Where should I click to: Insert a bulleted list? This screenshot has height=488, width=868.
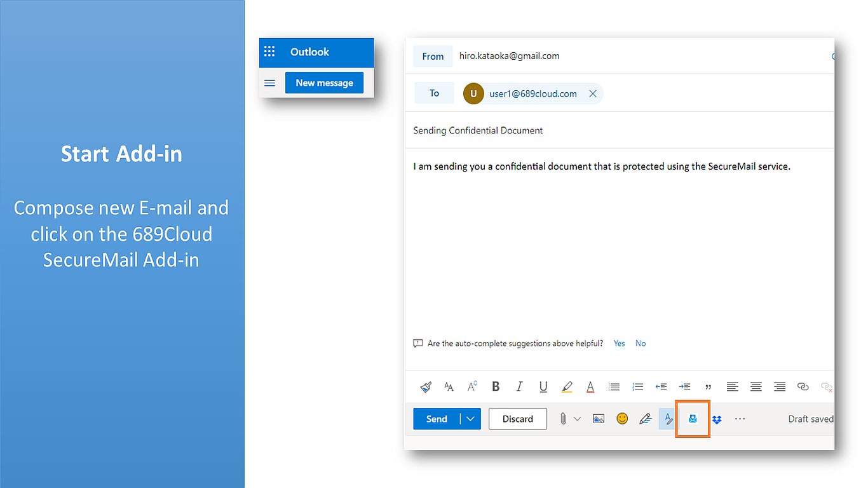[614, 386]
